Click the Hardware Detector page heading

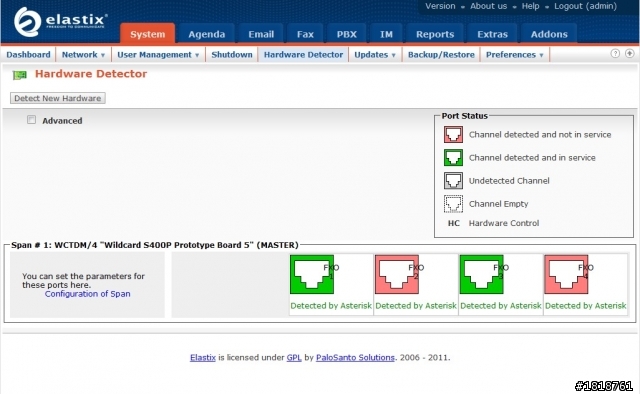pyautogui.click(x=91, y=74)
